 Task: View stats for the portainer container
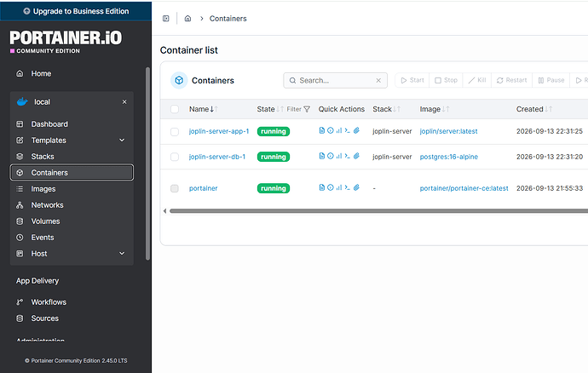(339, 187)
